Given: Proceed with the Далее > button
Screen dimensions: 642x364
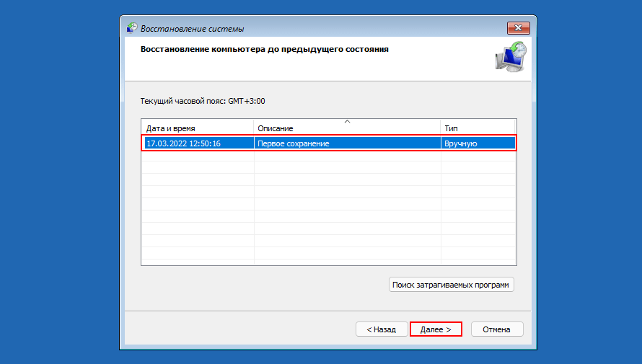Looking at the screenshot, I should 436,329.
